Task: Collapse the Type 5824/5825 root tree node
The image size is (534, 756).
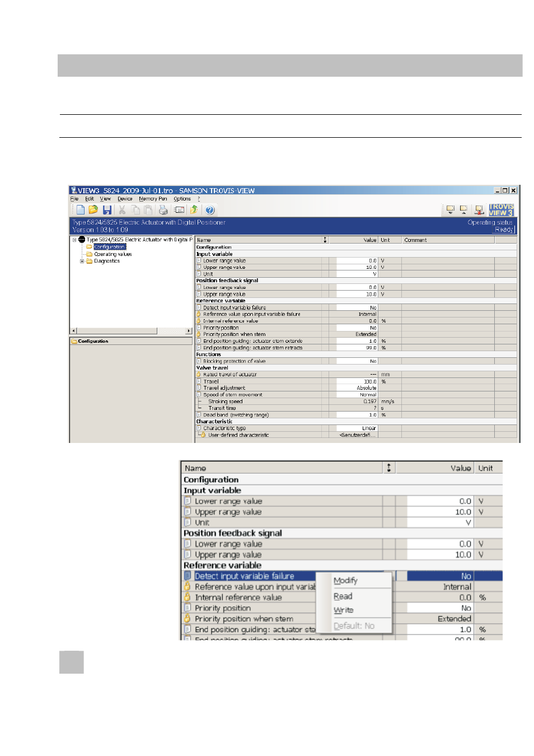Action: [x=74, y=240]
